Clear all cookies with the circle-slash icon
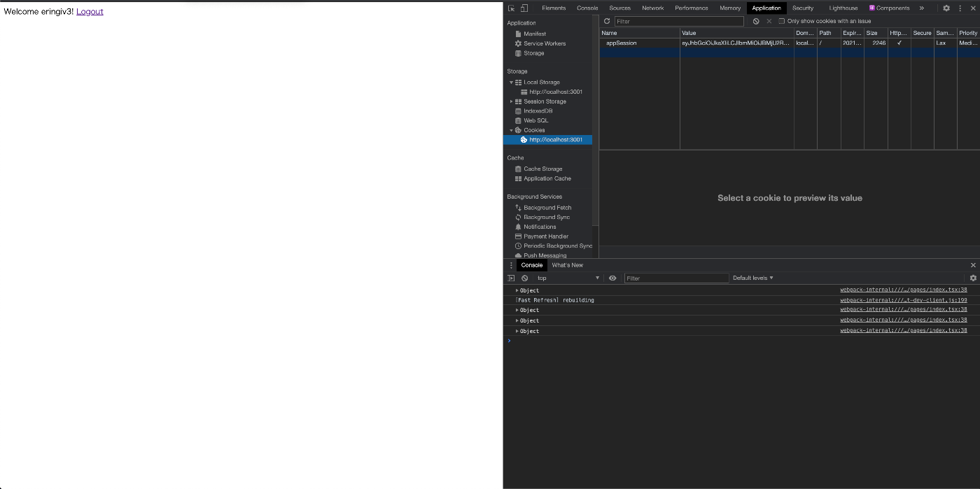This screenshot has width=980, height=489. (756, 21)
